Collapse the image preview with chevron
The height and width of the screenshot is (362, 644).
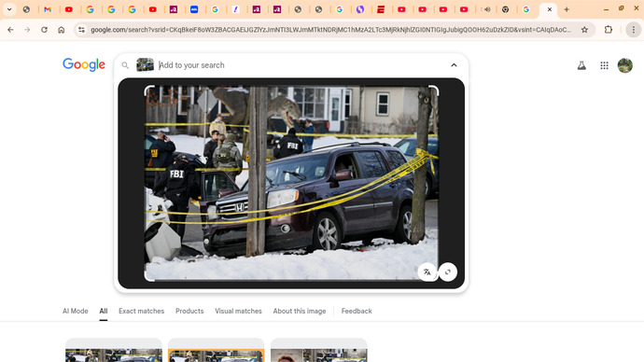point(454,65)
